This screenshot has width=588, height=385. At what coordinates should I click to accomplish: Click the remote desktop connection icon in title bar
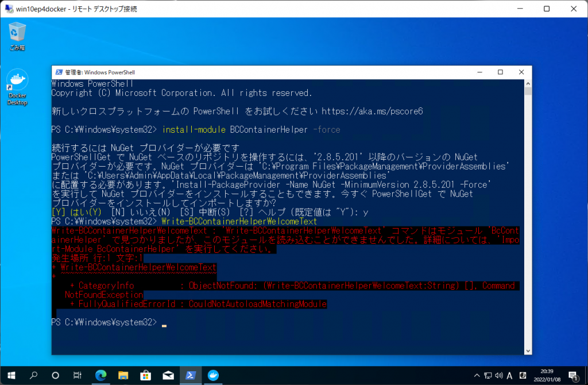[9, 9]
